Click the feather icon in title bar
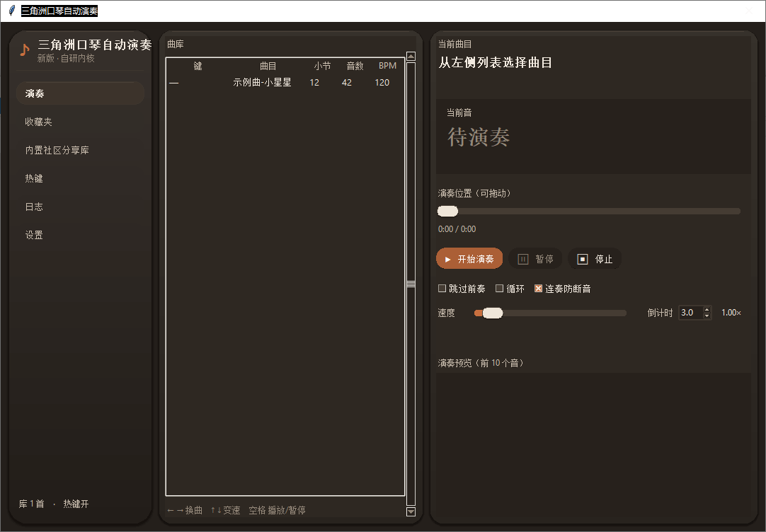 [12, 11]
